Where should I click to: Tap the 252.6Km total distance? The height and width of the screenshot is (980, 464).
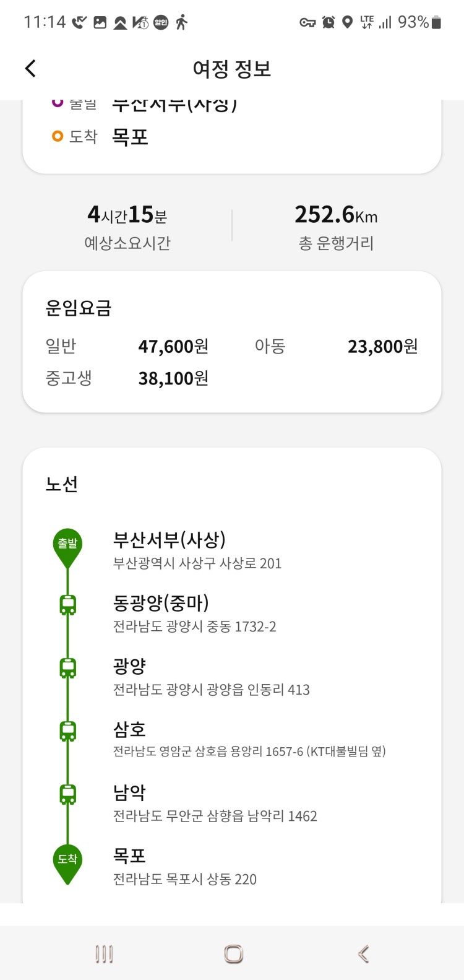click(x=336, y=215)
